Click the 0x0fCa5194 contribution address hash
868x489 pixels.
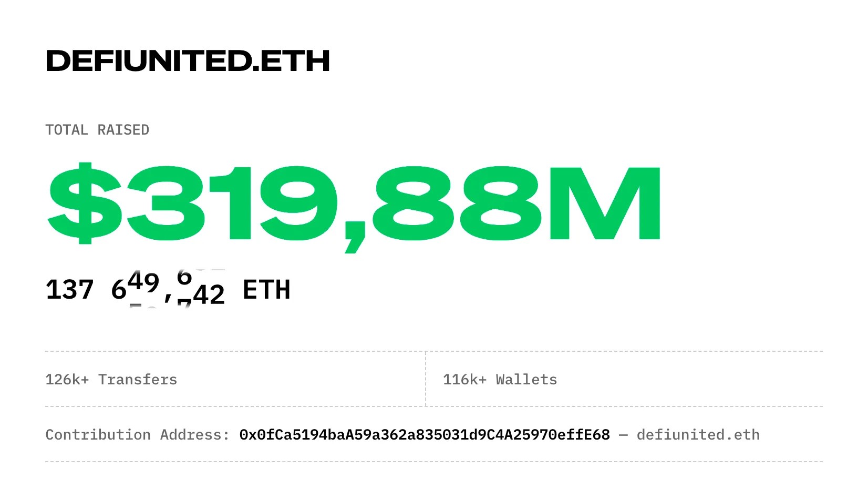point(425,435)
